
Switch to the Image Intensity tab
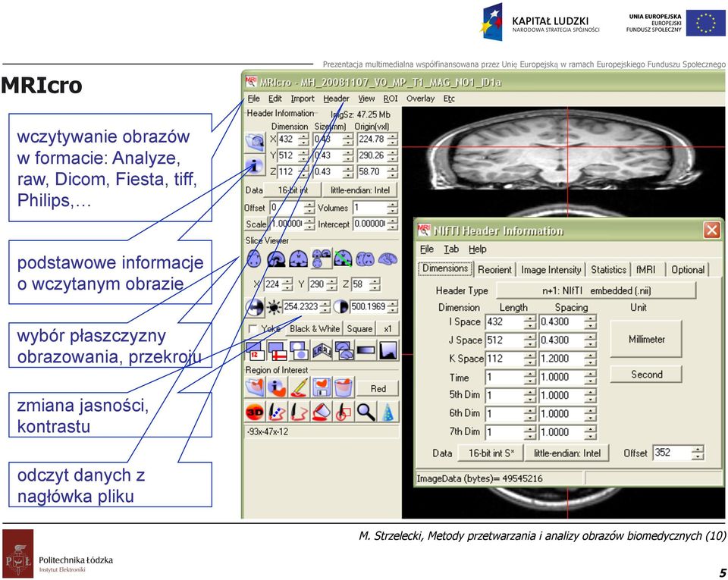tap(551, 270)
